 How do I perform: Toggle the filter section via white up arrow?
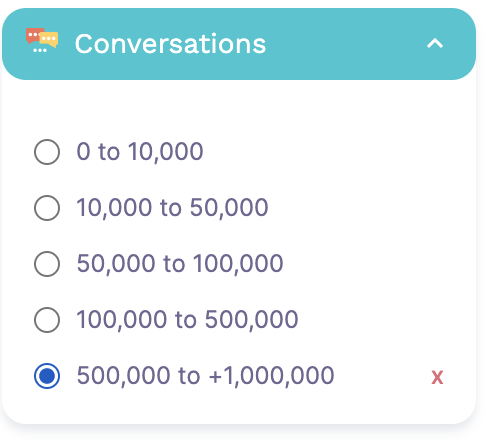tap(435, 44)
